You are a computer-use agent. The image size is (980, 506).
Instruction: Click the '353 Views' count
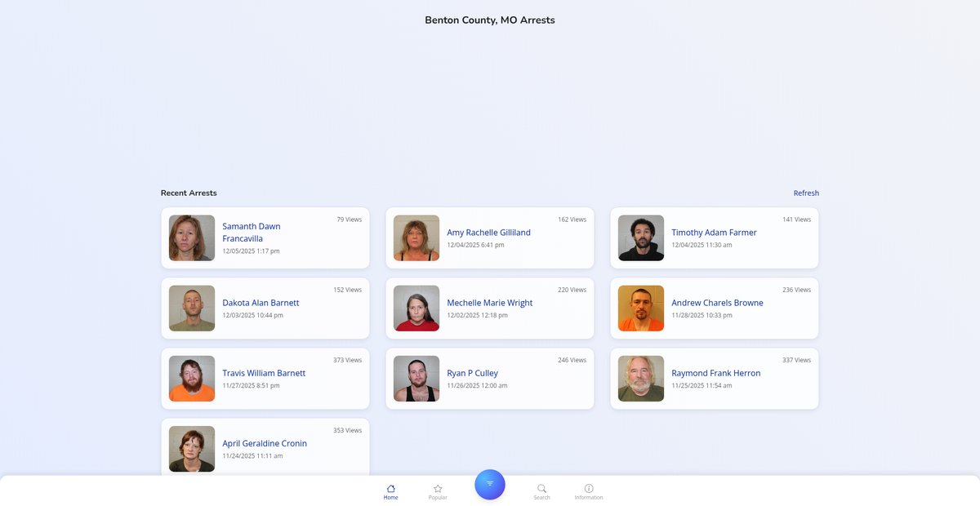click(x=348, y=430)
